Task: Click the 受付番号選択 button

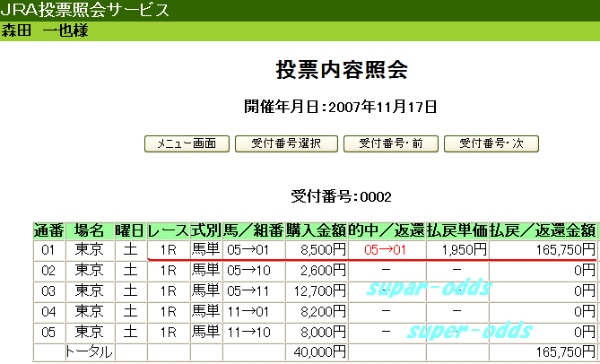Action: point(286,143)
